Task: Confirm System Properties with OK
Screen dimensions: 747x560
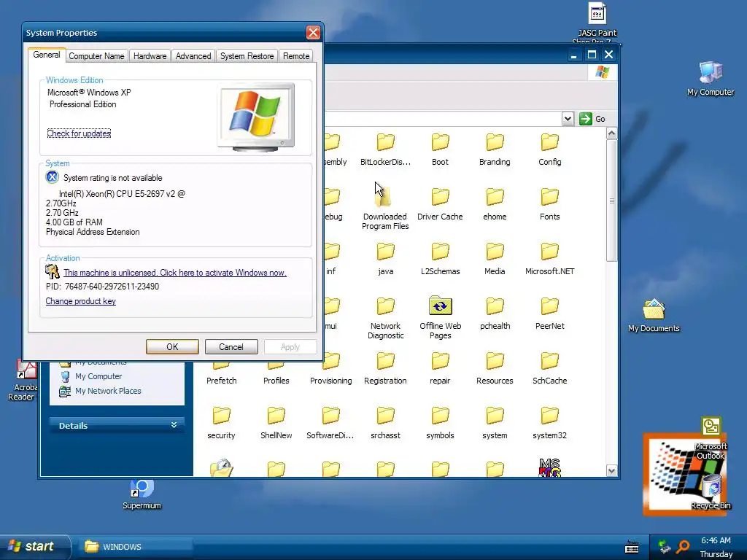Action: coord(172,346)
